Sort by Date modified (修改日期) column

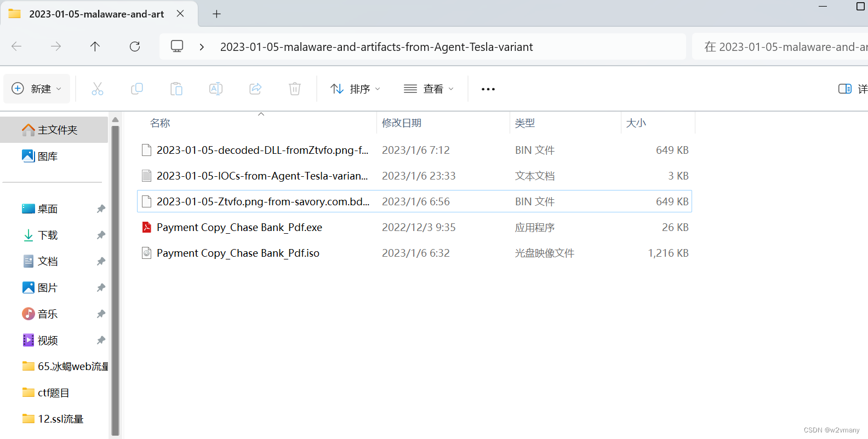(402, 123)
